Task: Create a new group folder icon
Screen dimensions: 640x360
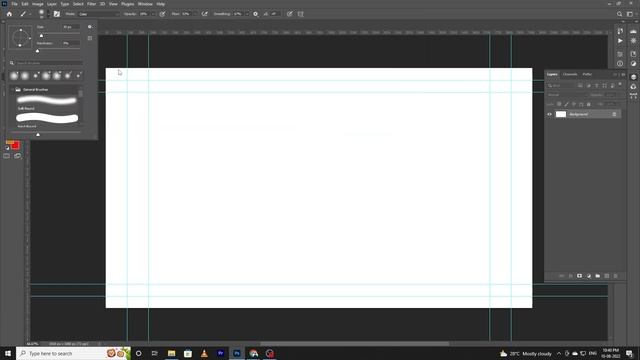Action: tap(598, 276)
